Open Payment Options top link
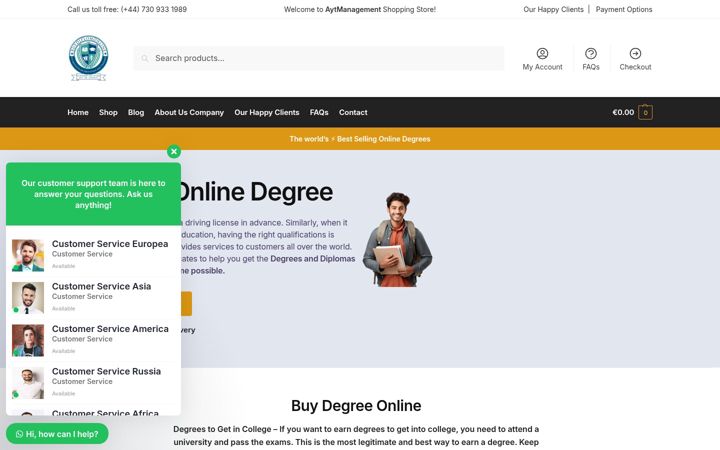The image size is (720, 450). [x=624, y=9]
